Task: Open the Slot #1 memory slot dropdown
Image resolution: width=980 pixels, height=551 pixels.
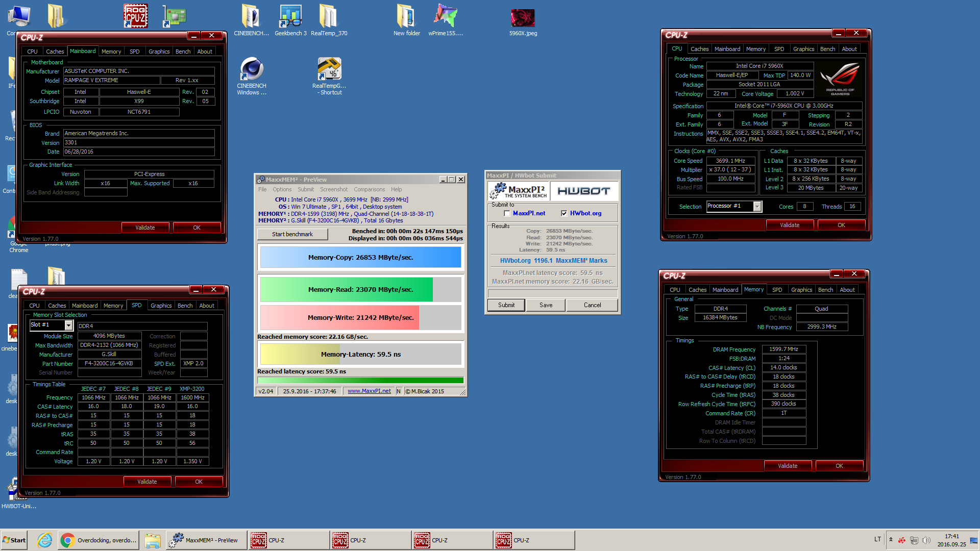Action: pyautogui.click(x=68, y=325)
